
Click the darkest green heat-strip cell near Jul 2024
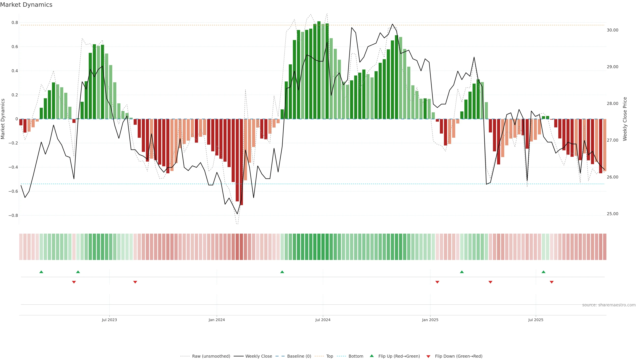319,247
